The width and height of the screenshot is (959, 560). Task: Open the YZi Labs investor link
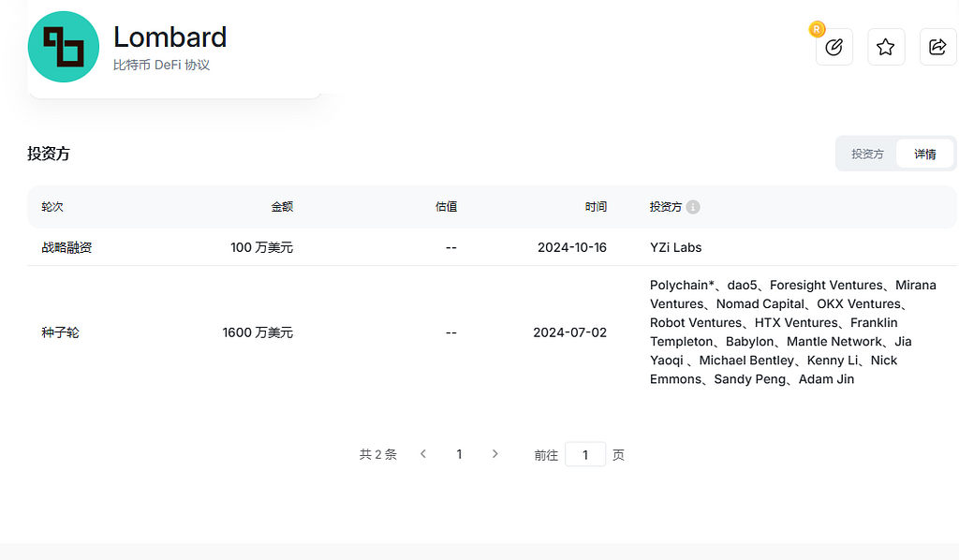click(x=675, y=247)
